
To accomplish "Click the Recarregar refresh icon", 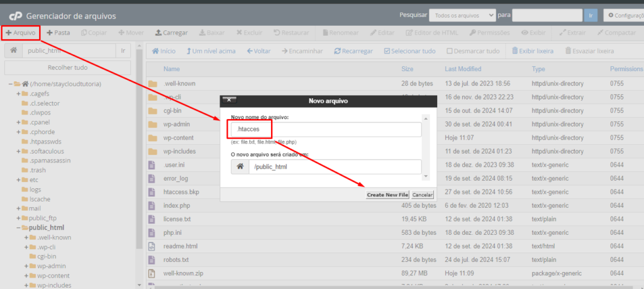I will (337, 51).
